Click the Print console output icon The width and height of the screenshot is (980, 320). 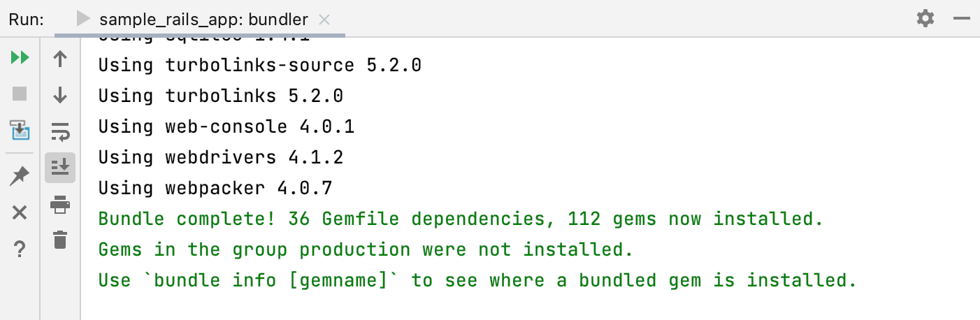coord(60,204)
